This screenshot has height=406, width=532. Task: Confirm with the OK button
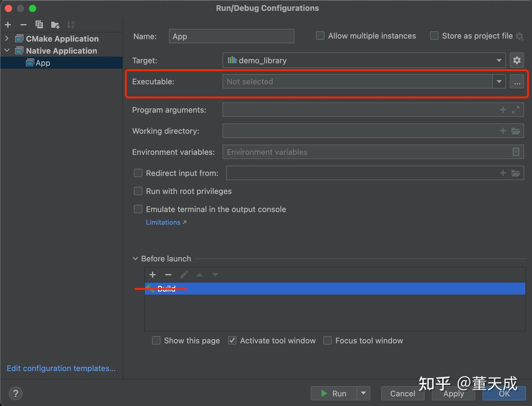pyautogui.click(x=504, y=393)
